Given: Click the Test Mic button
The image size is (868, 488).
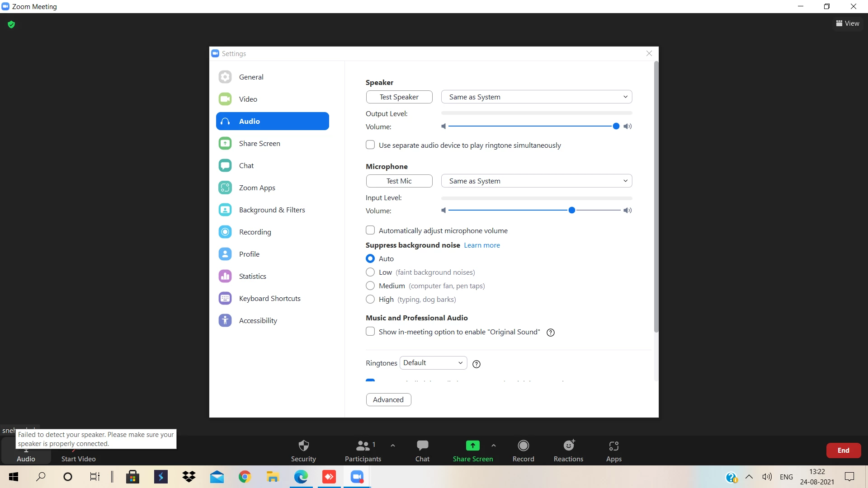Looking at the screenshot, I should tap(399, 181).
